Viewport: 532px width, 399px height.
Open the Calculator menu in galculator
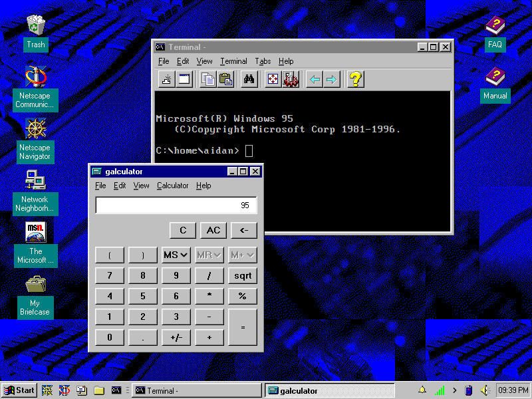coord(172,186)
